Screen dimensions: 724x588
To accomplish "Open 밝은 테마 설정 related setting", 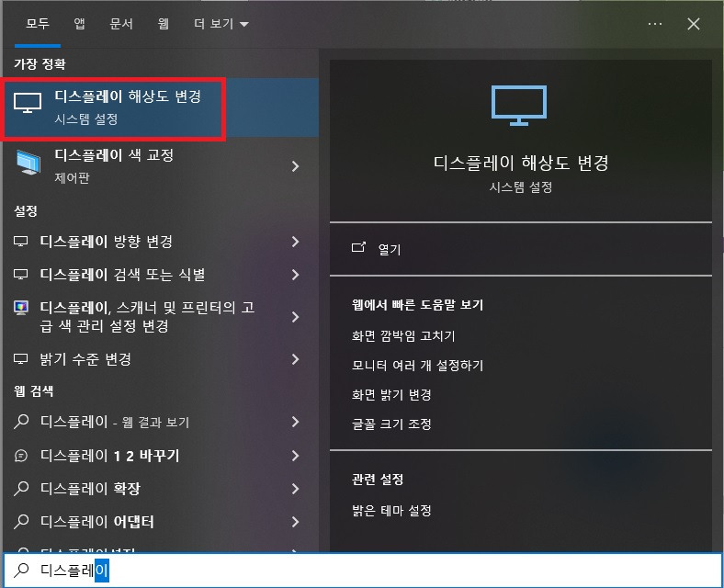I will [391, 511].
